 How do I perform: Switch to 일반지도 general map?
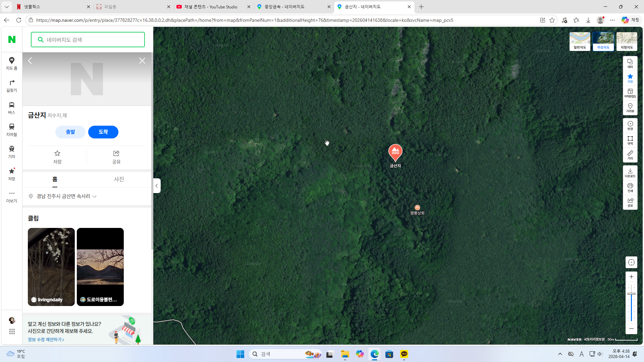tap(580, 42)
